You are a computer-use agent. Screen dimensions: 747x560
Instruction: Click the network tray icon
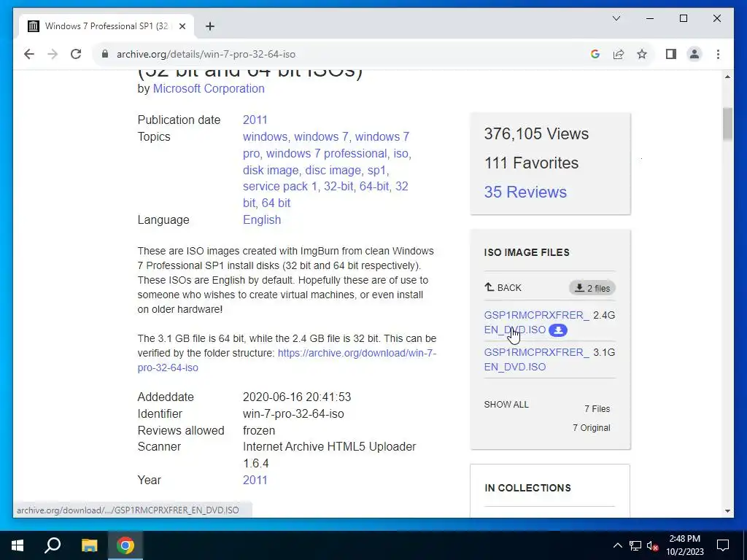click(635, 545)
